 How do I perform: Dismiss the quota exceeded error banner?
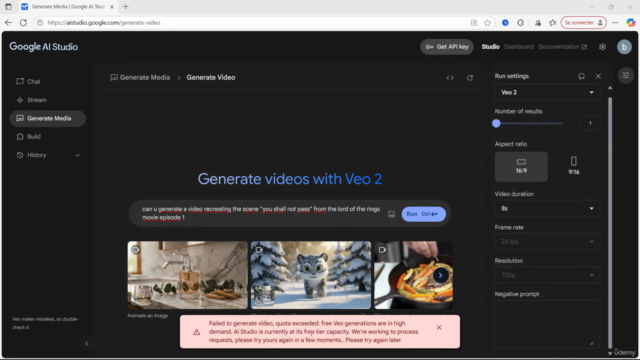(x=439, y=328)
